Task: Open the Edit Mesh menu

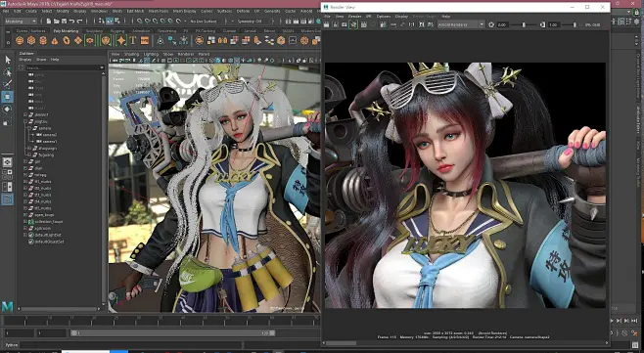Action: coord(135,11)
